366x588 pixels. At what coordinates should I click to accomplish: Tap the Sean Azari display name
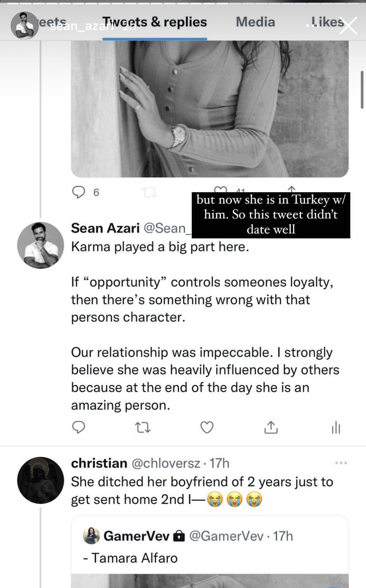(x=105, y=228)
